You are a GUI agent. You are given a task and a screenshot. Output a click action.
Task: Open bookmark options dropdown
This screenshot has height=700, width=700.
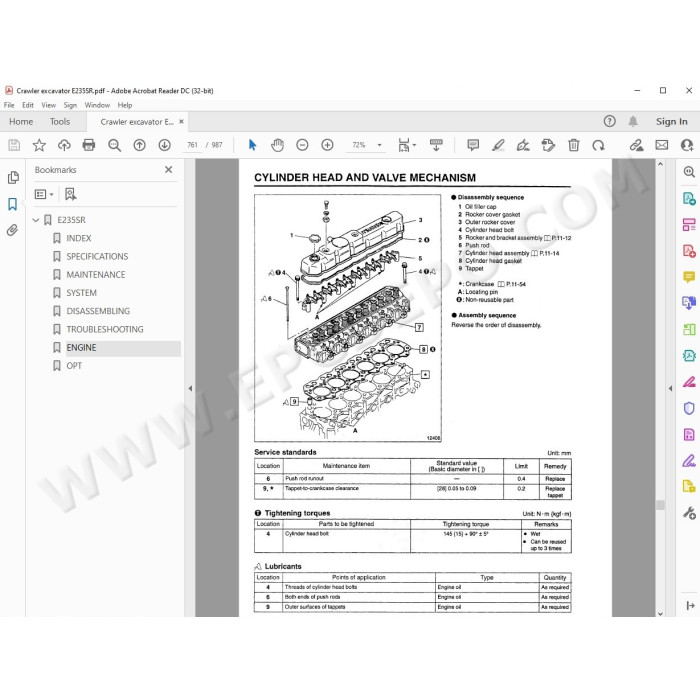coord(44,194)
